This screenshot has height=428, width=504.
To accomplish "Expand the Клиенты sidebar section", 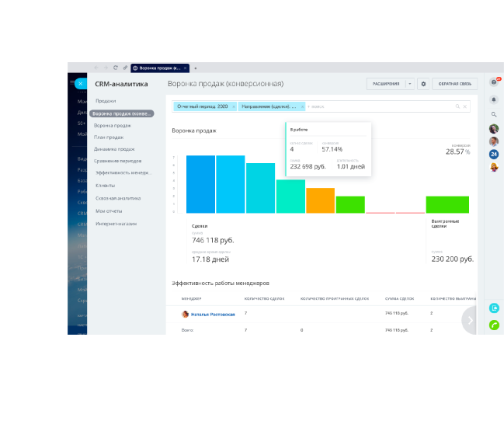I will pos(105,186).
